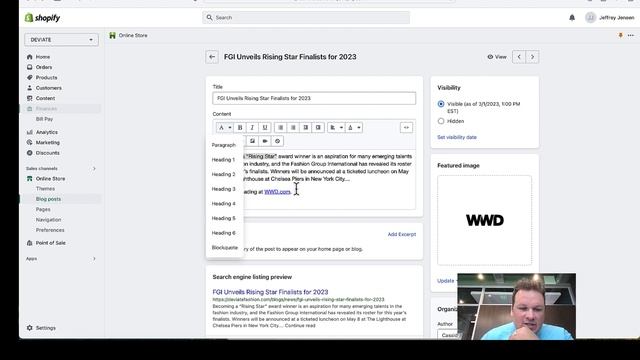Go to the previous blog post arrow
This screenshot has height=360, width=640.
519,57
